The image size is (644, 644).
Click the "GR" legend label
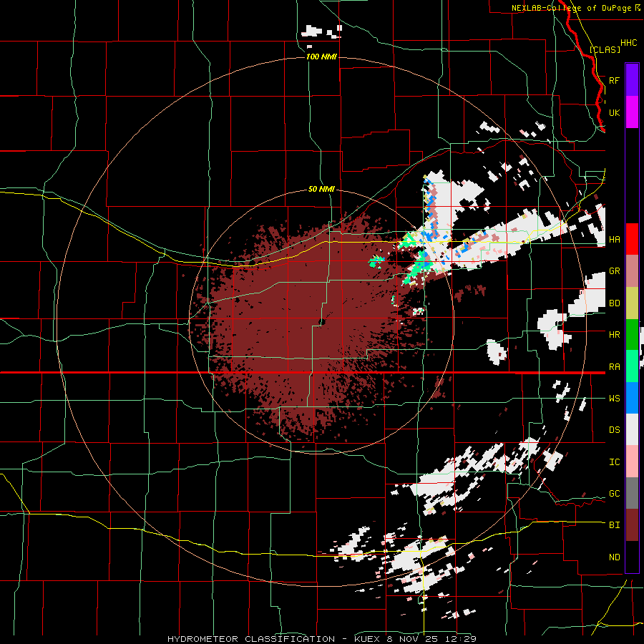pos(614,271)
